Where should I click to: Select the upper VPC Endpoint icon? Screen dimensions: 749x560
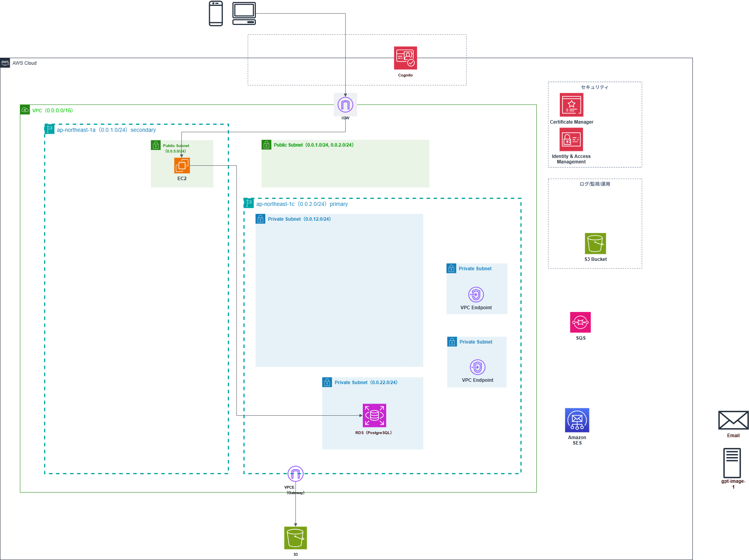[476, 294]
